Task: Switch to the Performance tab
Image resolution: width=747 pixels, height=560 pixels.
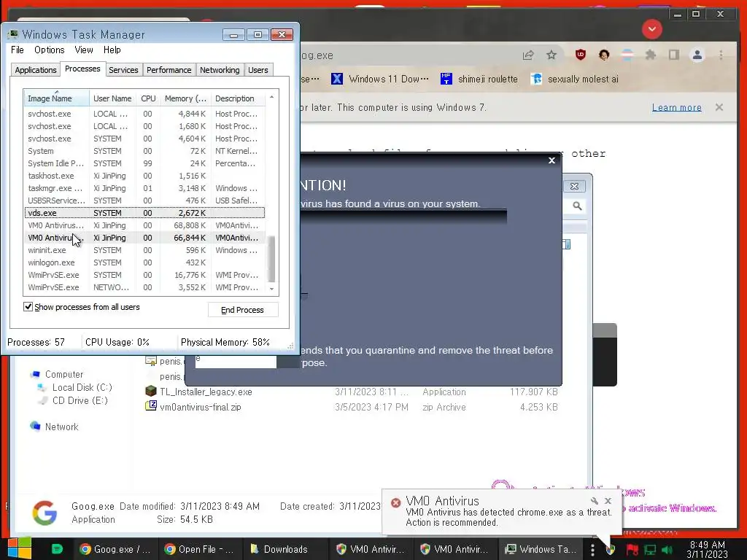Action: point(169,70)
